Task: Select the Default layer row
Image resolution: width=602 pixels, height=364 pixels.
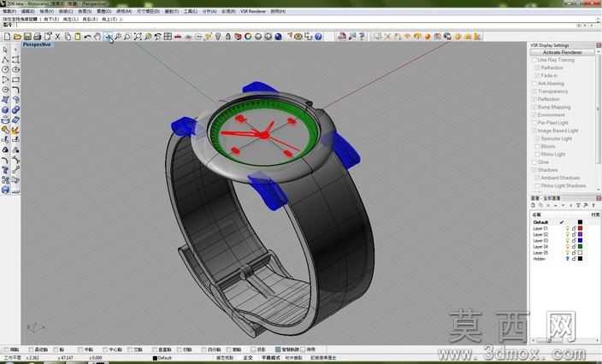Action: click(x=564, y=222)
